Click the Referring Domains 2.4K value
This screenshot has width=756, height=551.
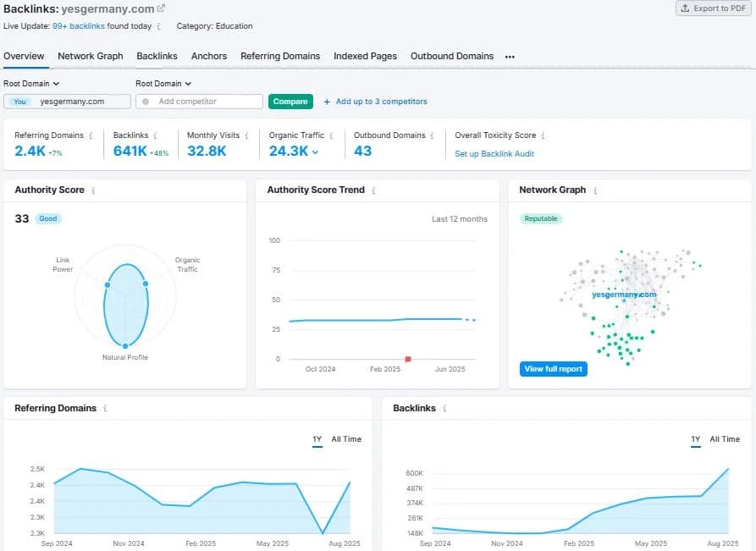(x=30, y=151)
